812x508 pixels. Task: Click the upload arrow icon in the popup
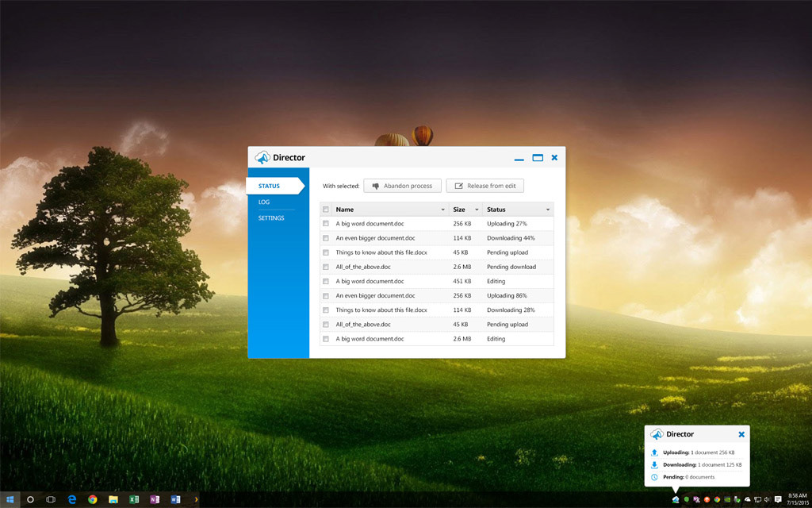pos(654,452)
